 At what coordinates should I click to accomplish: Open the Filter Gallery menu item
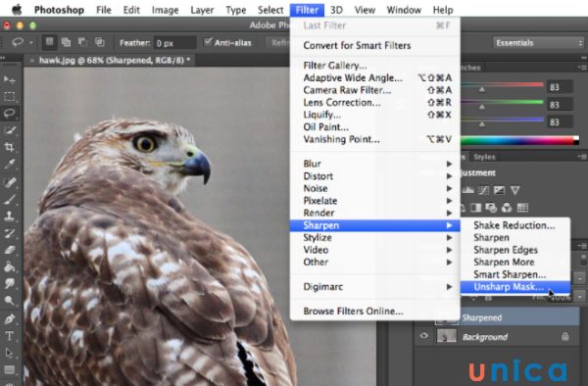point(375,66)
